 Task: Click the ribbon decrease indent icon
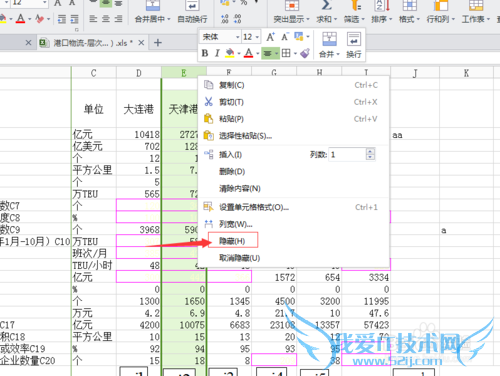click(62, 19)
